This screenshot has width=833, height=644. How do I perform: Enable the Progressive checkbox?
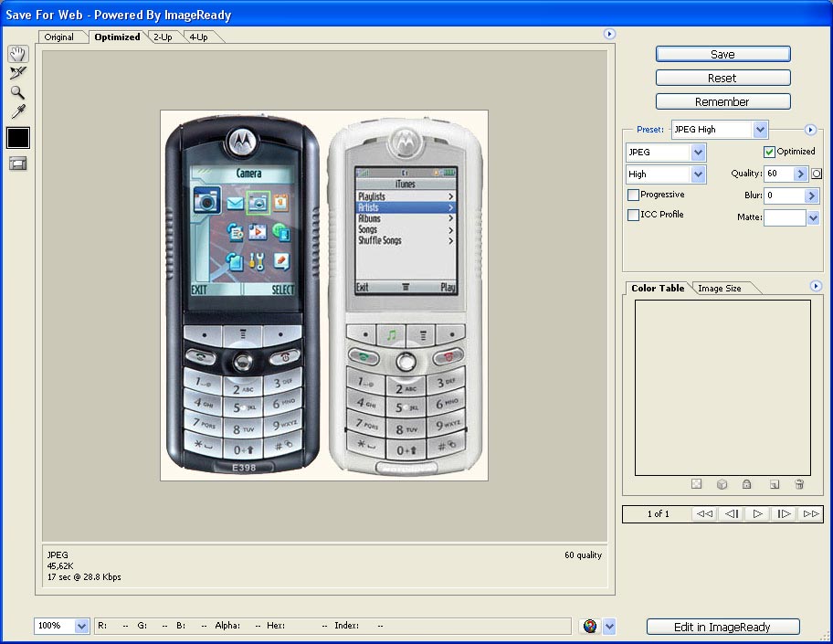(x=633, y=195)
